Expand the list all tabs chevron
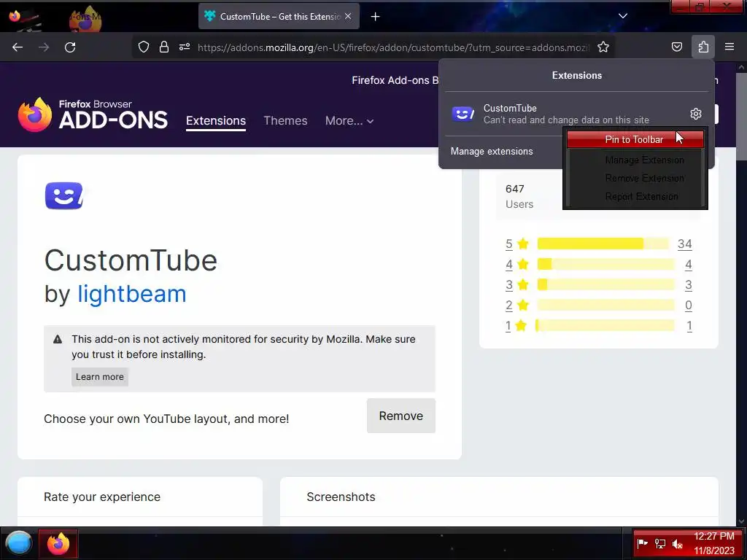Viewport: 747px width, 560px height. pos(623,16)
